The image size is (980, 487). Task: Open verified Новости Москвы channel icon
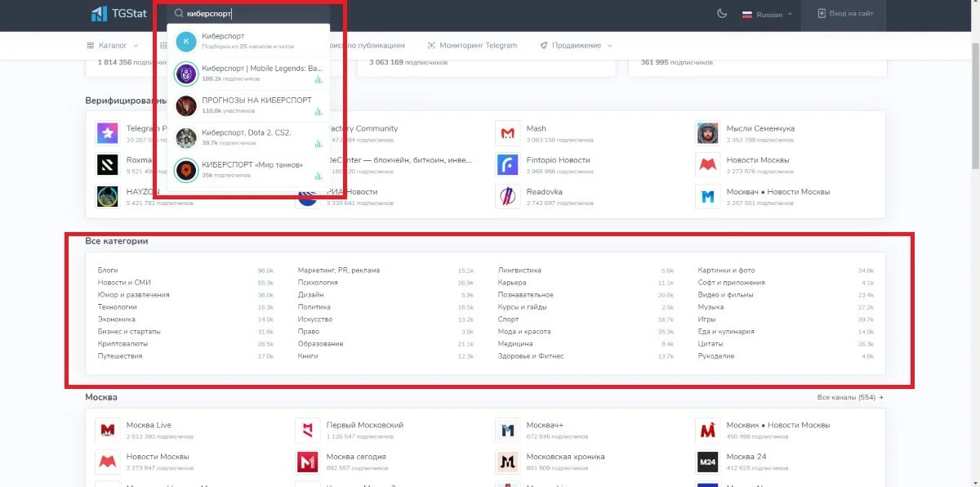pos(707,164)
